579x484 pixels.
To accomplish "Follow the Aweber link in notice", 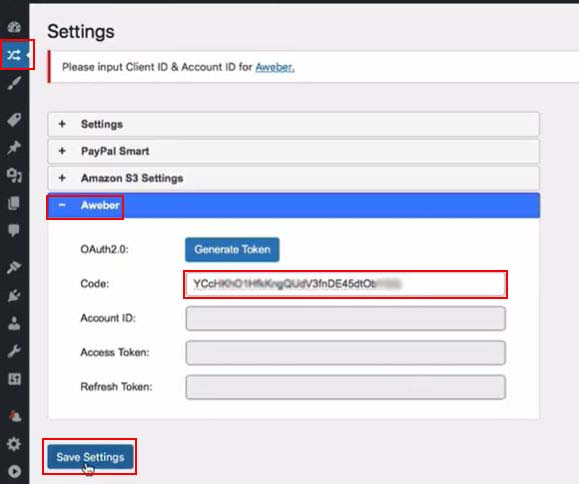I will (x=275, y=67).
